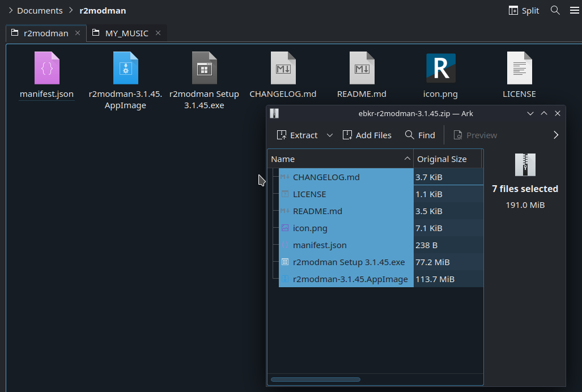Screen dimensions: 582x392
Task: Select r2modman Setup 3.1.45.exe row in Ark
Action: click(x=346, y=262)
